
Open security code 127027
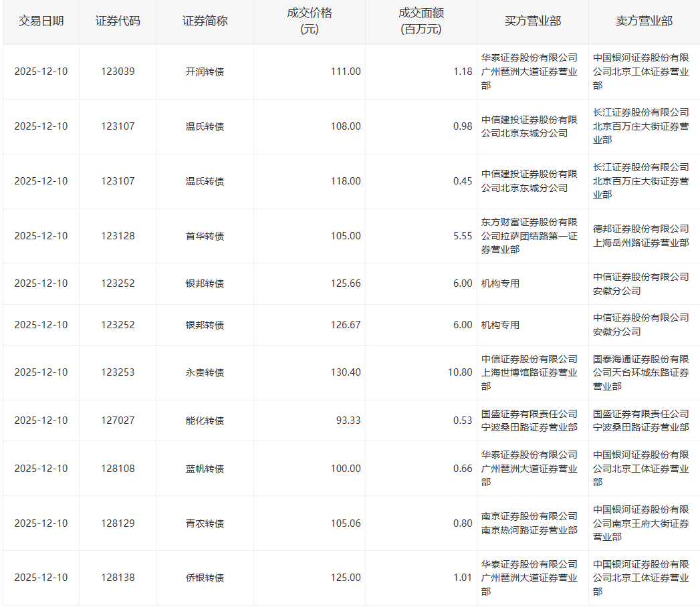(118, 420)
